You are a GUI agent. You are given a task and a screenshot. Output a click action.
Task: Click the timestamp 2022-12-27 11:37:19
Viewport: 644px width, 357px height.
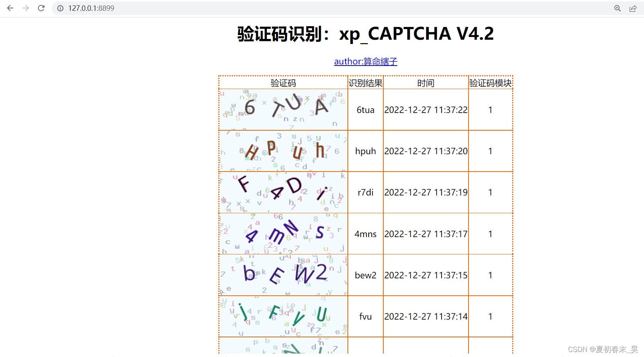(426, 192)
